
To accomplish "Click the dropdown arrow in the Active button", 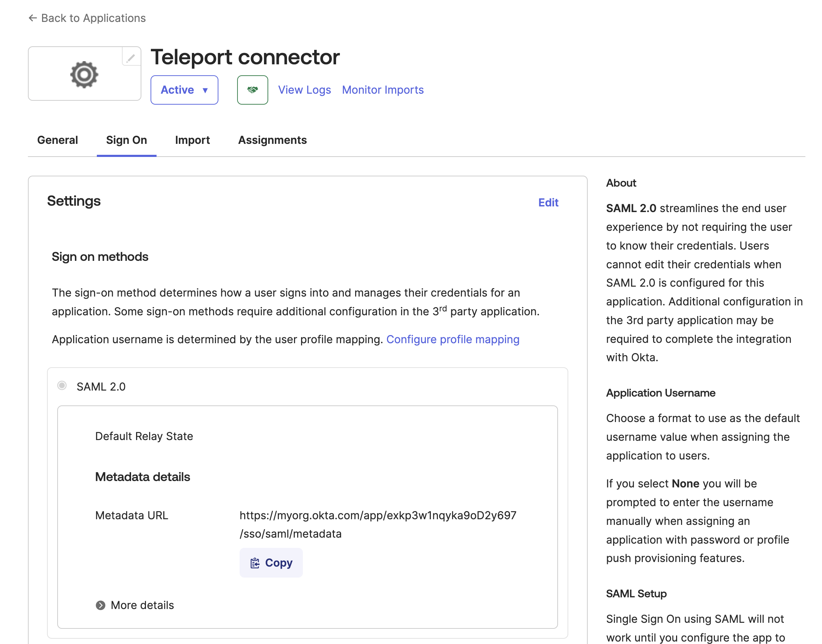I will point(205,90).
